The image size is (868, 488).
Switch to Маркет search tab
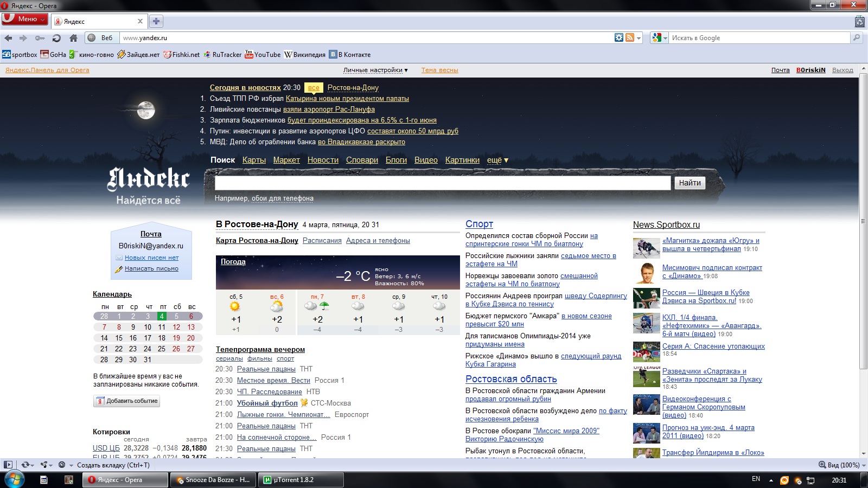pyautogui.click(x=286, y=160)
